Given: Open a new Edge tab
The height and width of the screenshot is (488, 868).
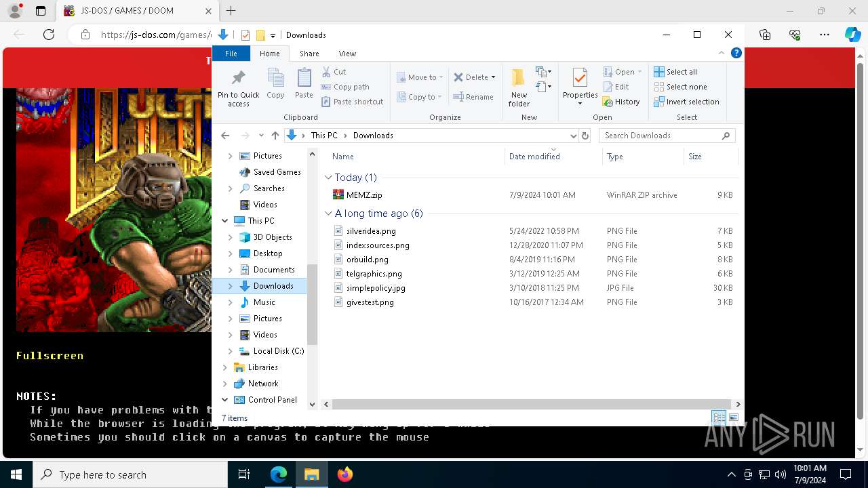Looking at the screenshot, I should [x=231, y=11].
